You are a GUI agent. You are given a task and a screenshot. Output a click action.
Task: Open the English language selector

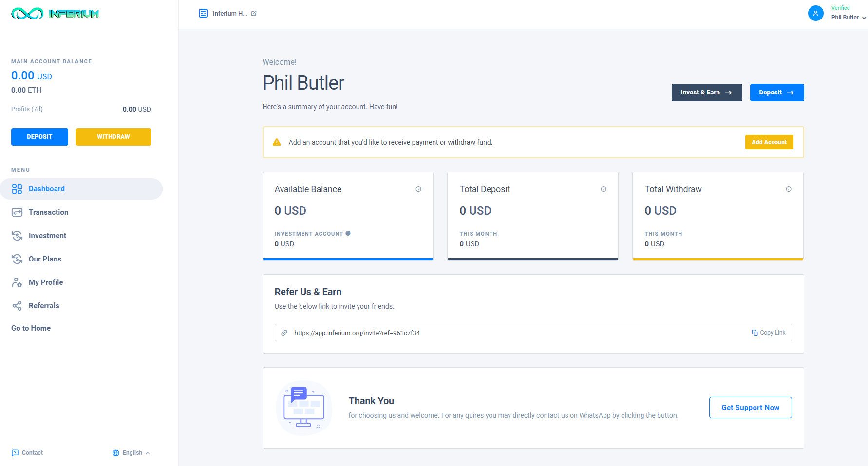click(132, 453)
